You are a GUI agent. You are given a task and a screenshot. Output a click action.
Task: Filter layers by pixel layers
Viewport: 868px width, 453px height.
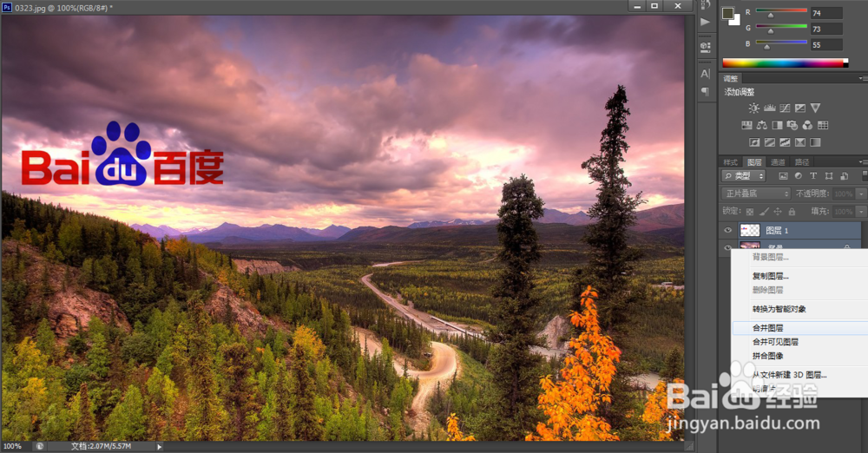tap(783, 176)
